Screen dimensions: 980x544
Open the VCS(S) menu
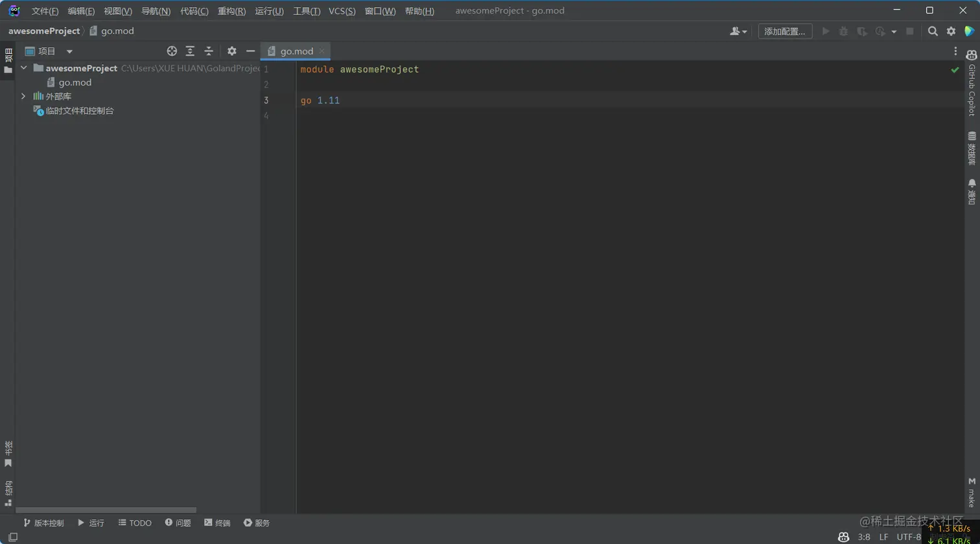click(x=342, y=11)
